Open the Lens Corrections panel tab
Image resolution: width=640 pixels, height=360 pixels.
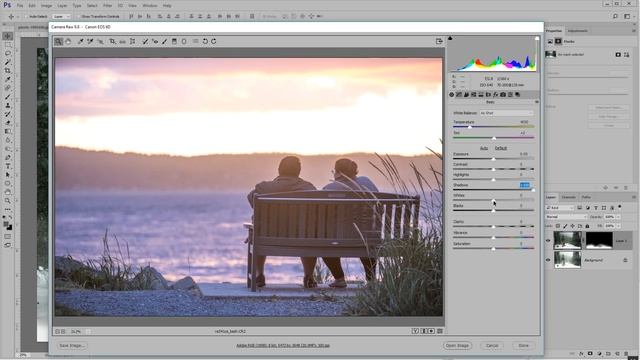[x=488, y=95]
